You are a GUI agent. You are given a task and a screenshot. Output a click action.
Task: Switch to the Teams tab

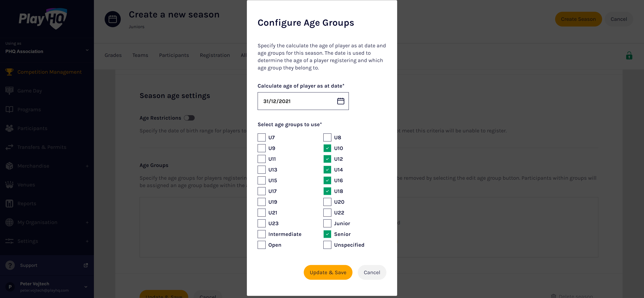coord(140,55)
